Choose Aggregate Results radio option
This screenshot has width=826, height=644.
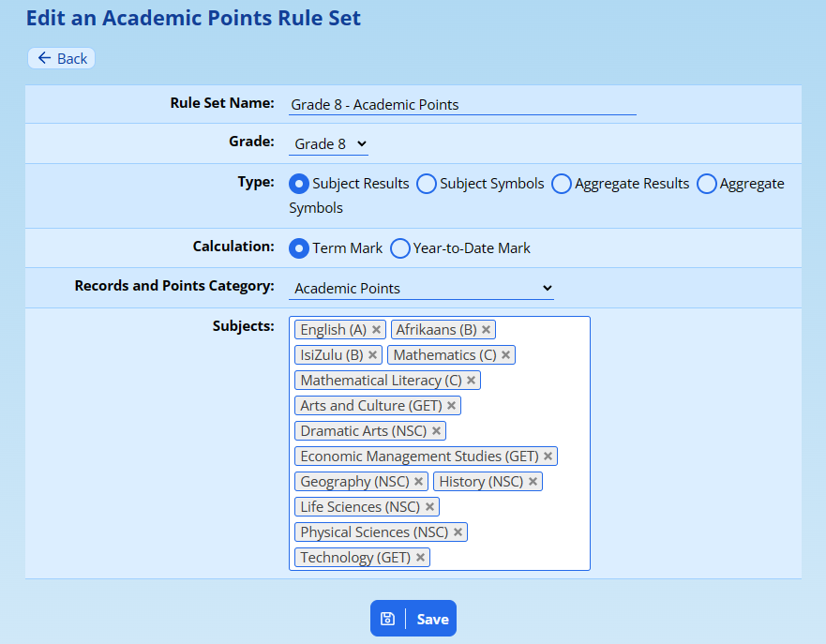[x=562, y=184]
